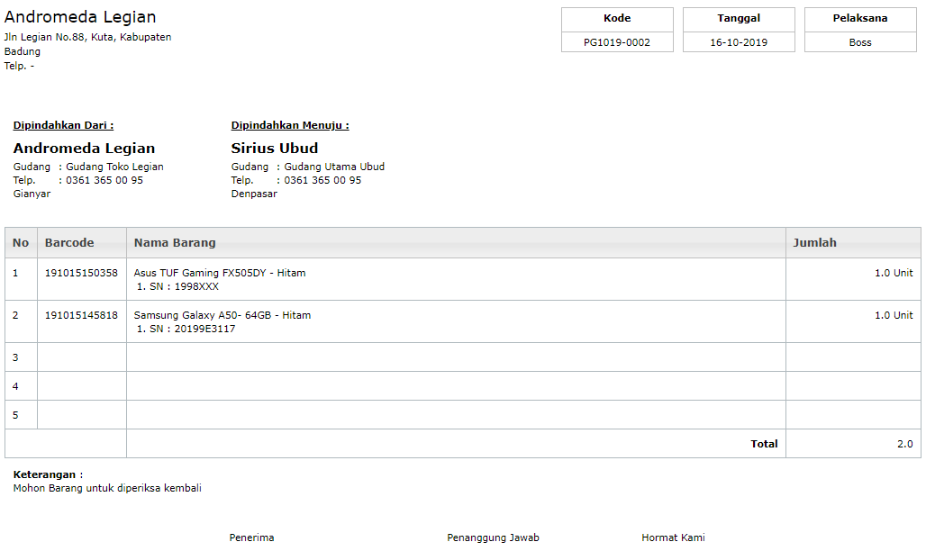Click destination phone under Sirius Ubud
The image size is (926, 560).
[x=322, y=181]
